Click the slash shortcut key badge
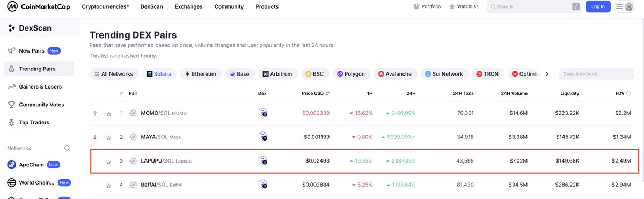 pyautogui.click(x=576, y=6)
